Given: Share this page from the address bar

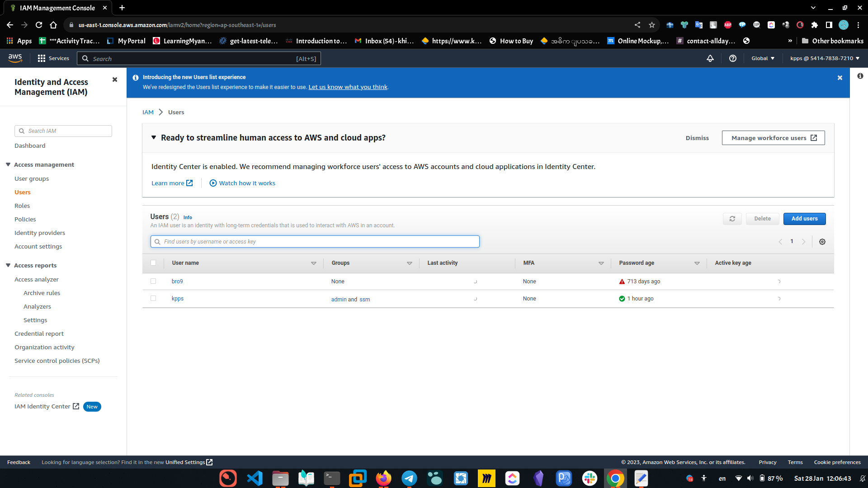Looking at the screenshot, I should point(637,25).
